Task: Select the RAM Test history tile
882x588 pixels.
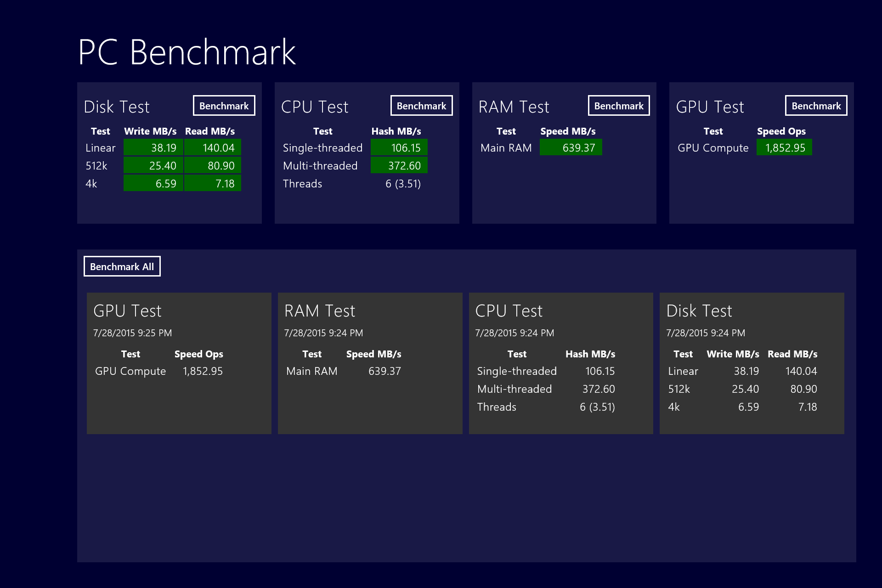Action: click(x=370, y=363)
